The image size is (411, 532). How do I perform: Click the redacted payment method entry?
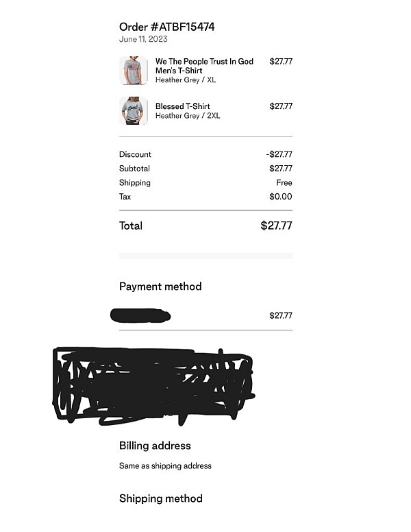point(140,316)
